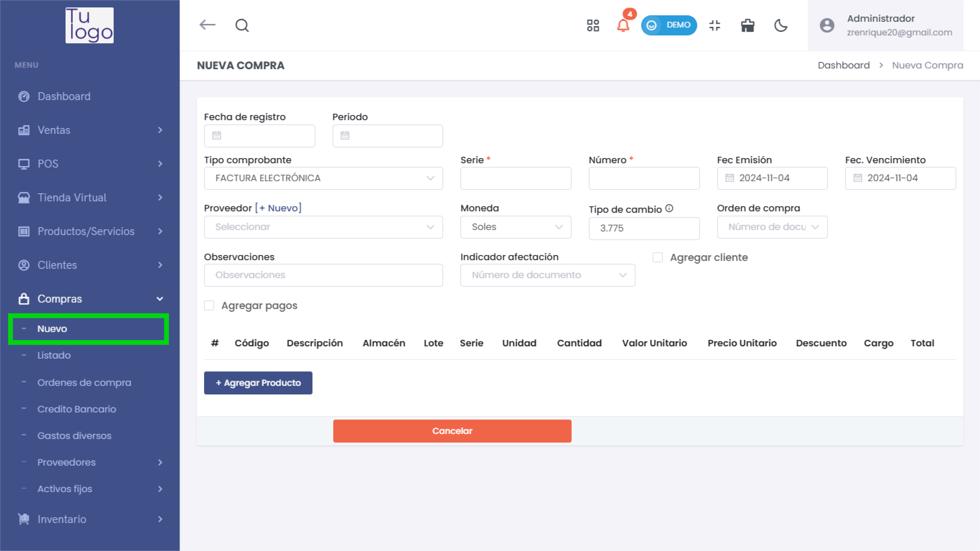Click the [+ Nuevo] proveedor link
The width and height of the screenshot is (980, 551).
point(278,208)
